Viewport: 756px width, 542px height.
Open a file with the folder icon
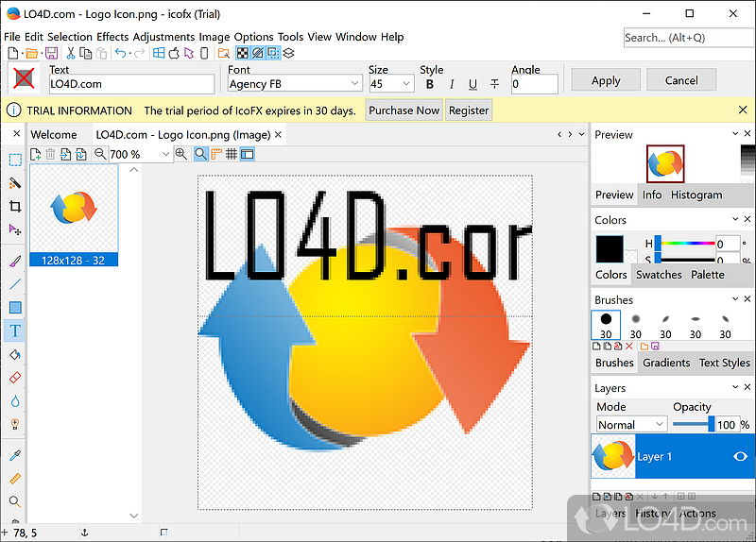pyautogui.click(x=32, y=53)
